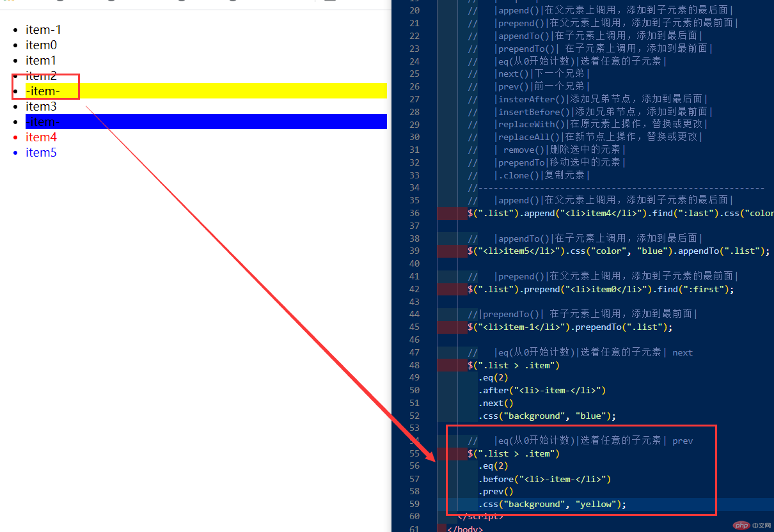Place cursor in the prepend 'item0' code line

point(601,289)
